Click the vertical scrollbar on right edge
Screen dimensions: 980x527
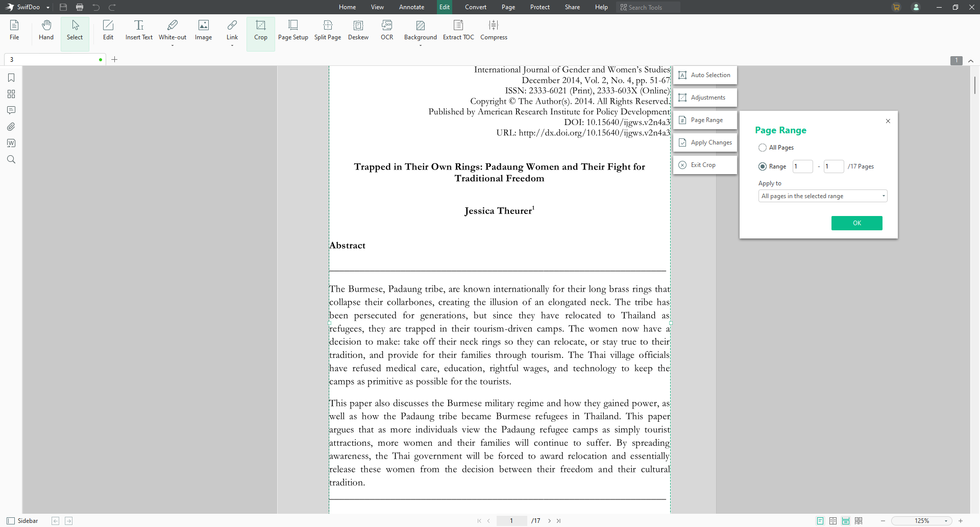click(x=974, y=85)
